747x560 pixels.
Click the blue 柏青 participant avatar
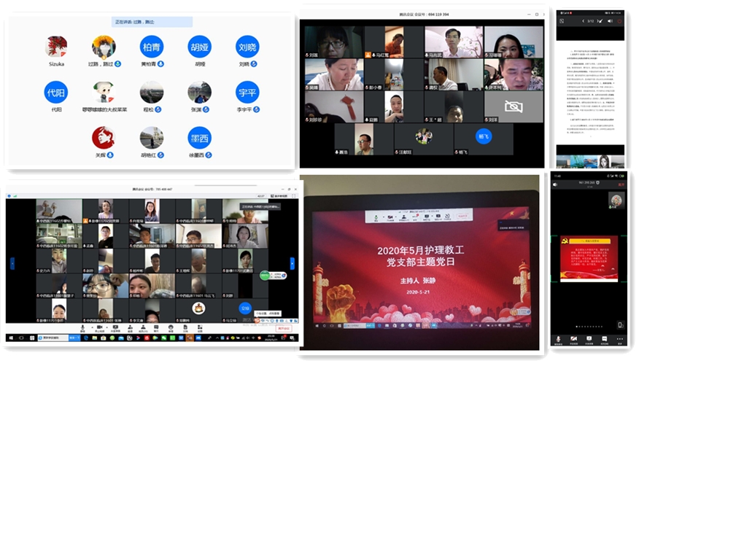coord(152,47)
